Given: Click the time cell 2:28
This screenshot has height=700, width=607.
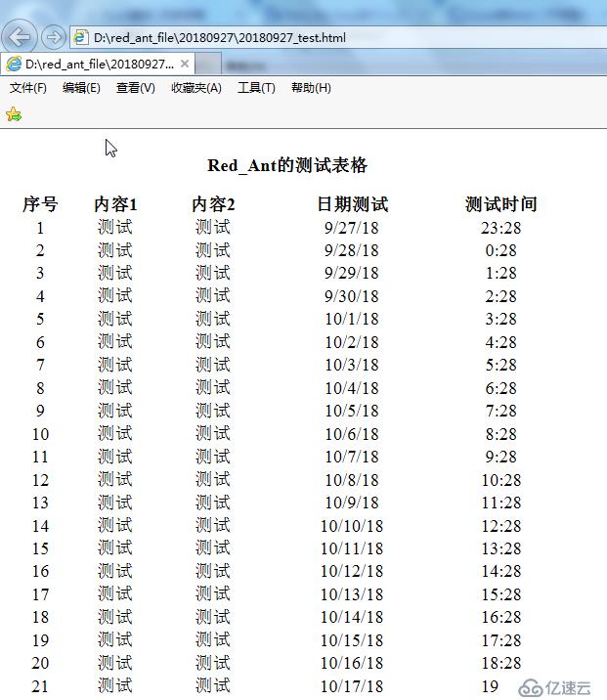Looking at the screenshot, I should [x=500, y=296].
